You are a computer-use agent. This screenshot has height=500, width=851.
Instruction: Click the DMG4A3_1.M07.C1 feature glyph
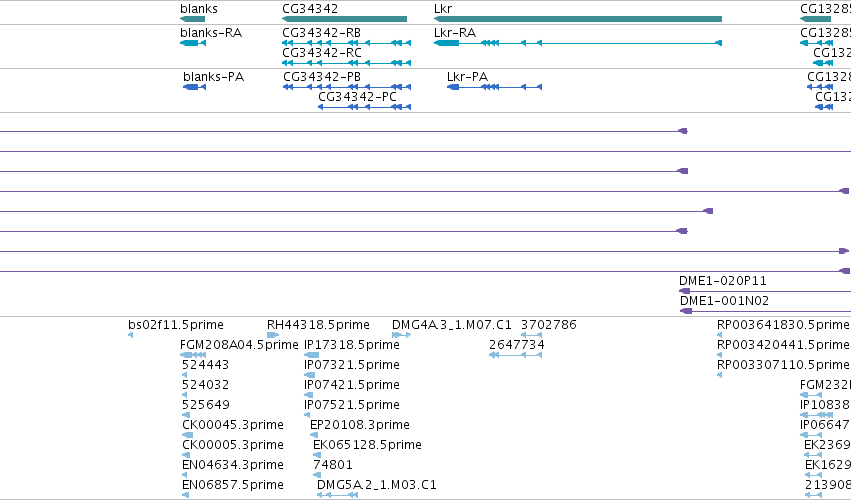(x=402, y=335)
